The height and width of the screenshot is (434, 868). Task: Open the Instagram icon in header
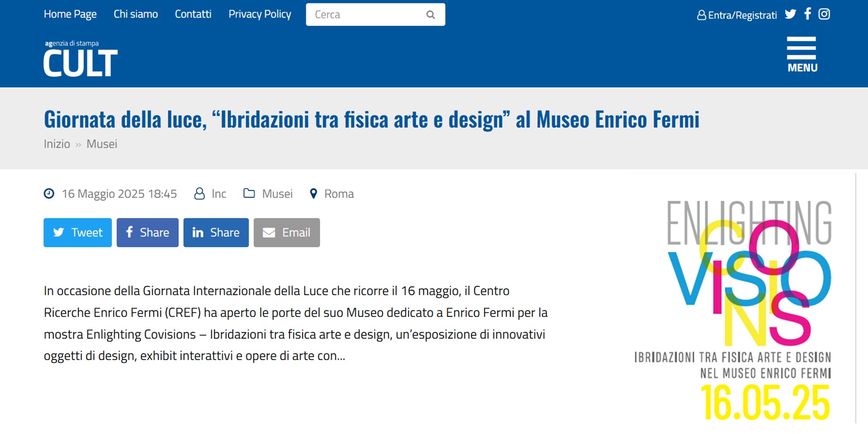tap(824, 14)
